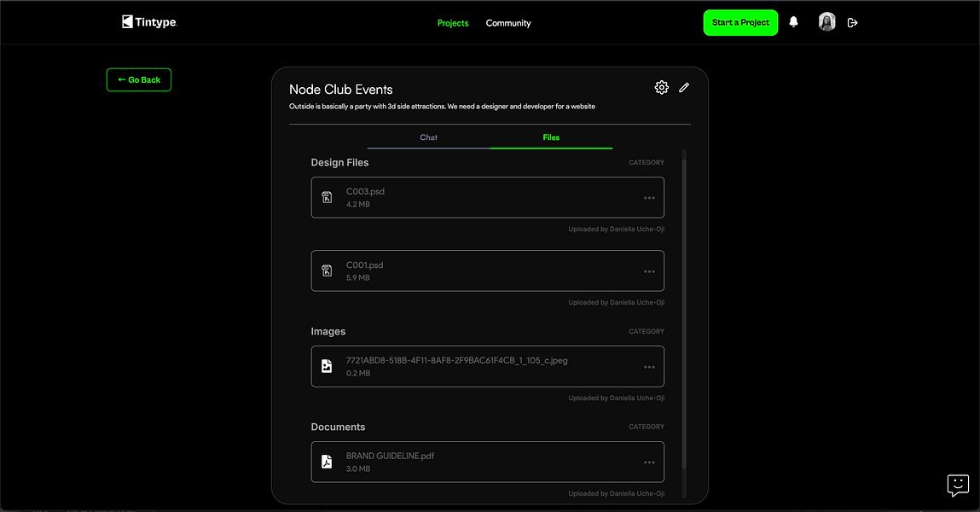
Task: Click the 3.0 MB file size
Action: 358,468
